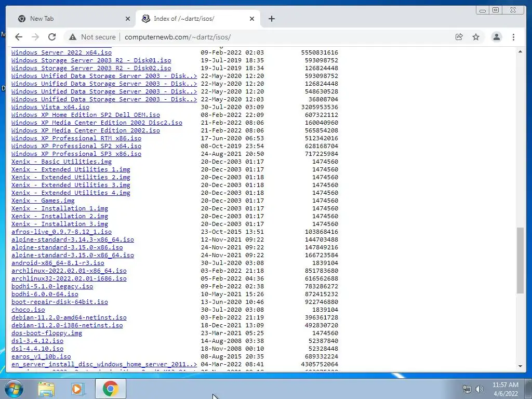532x399 pixels.
Task: Click the address bar URL field
Action: pyautogui.click(x=178, y=37)
